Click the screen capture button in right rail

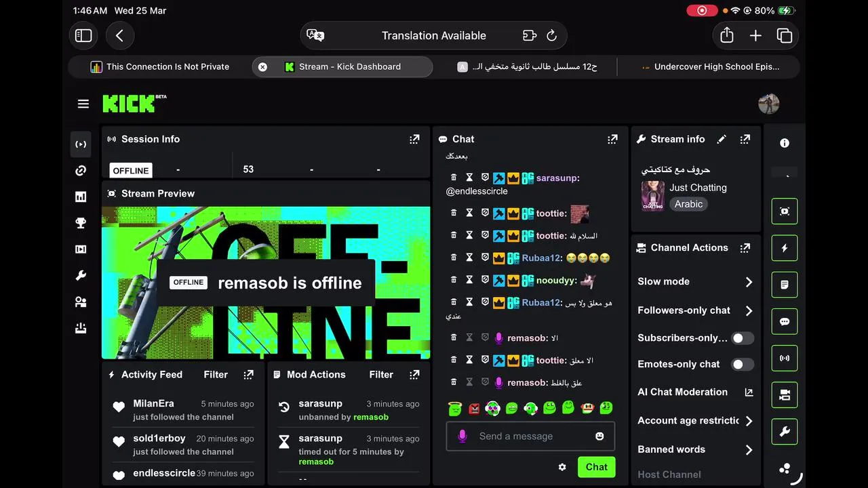(x=785, y=211)
